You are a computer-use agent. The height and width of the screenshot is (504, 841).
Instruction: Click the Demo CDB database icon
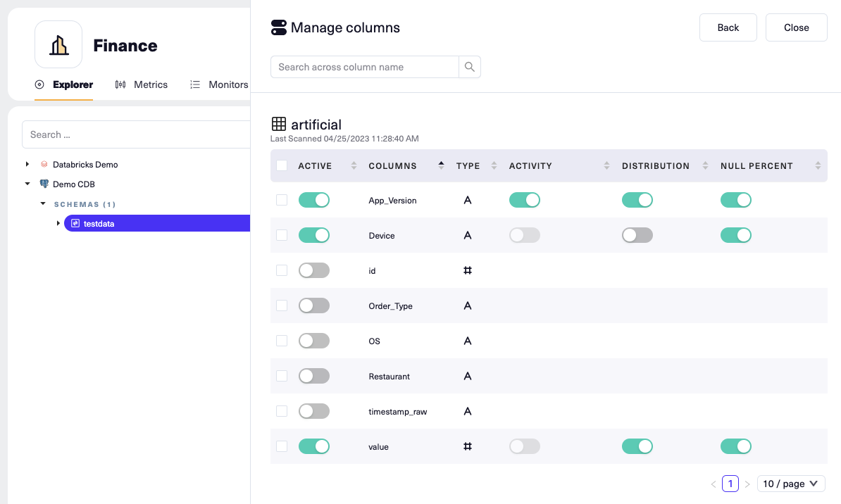click(44, 184)
